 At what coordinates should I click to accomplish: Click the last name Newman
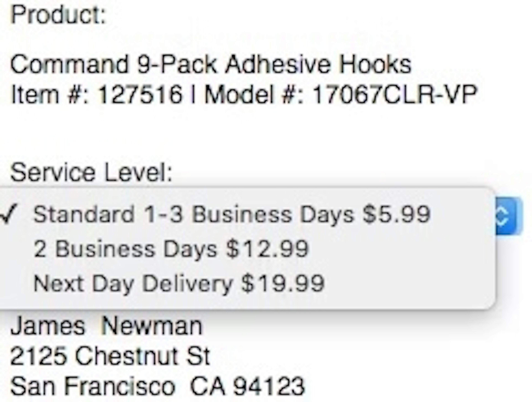click(x=152, y=326)
